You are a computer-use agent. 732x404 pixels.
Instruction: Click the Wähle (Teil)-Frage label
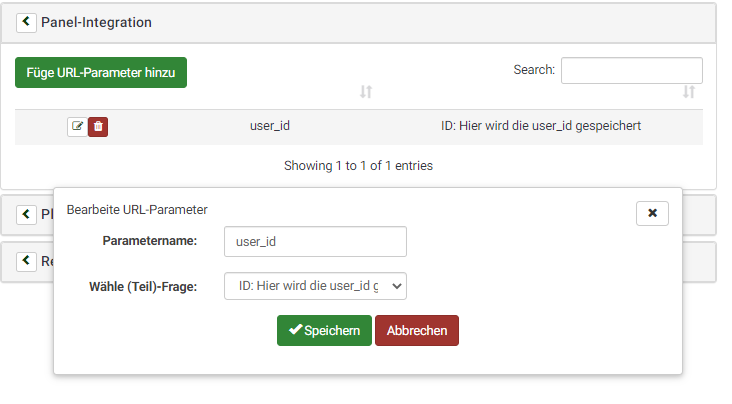pos(143,287)
